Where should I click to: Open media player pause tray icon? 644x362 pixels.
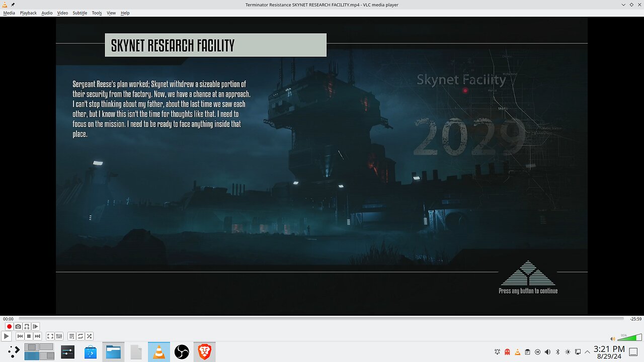pyautogui.click(x=537, y=352)
